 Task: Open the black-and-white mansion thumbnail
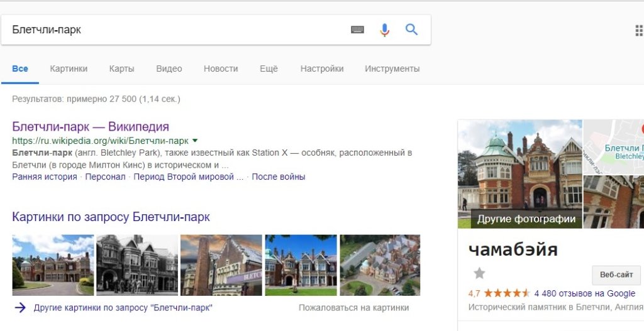136,265
